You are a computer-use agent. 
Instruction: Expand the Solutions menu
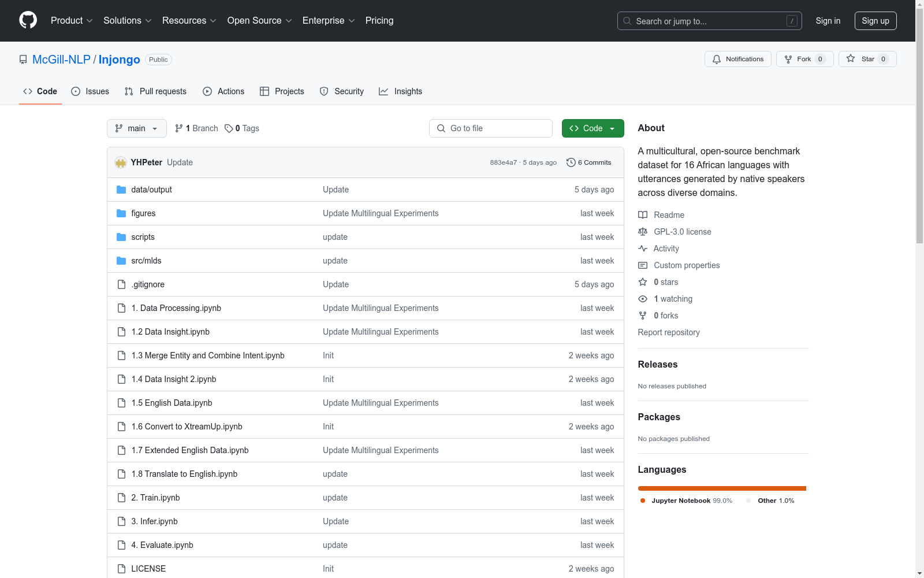128,20
